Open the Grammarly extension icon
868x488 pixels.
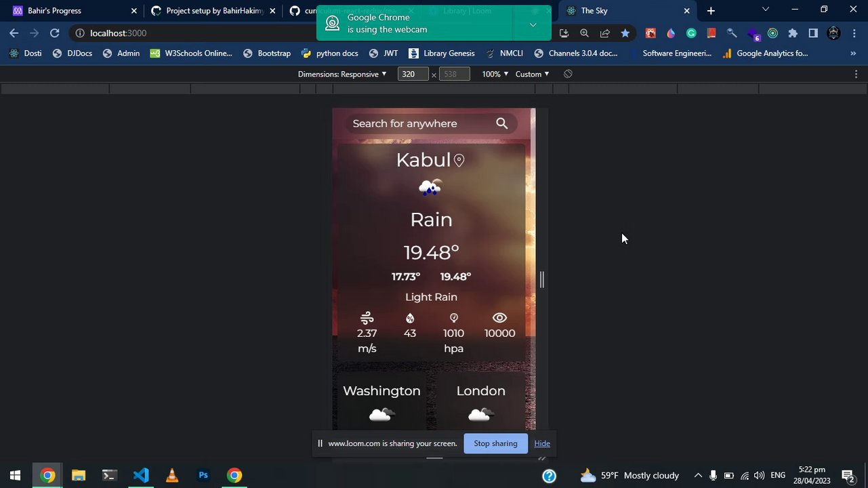(x=691, y=33)
